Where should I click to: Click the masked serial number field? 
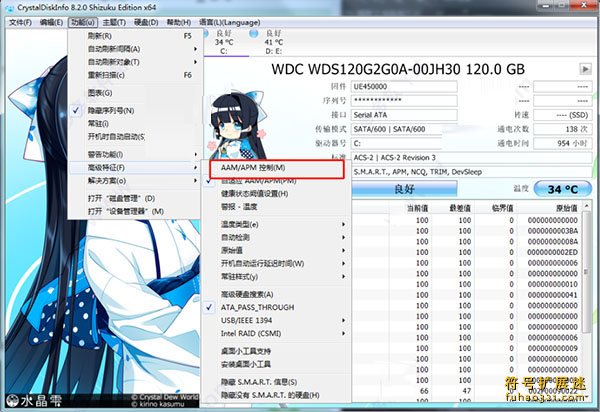(404, 101)
